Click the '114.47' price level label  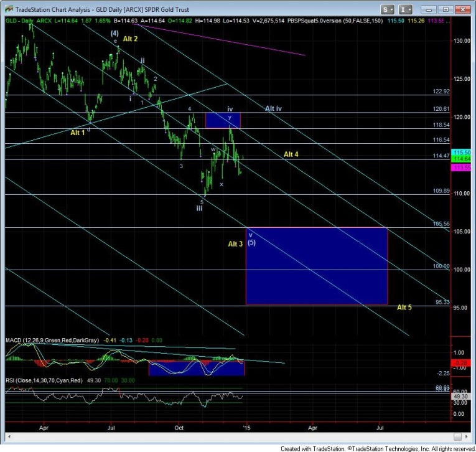(x=441, y=156)
